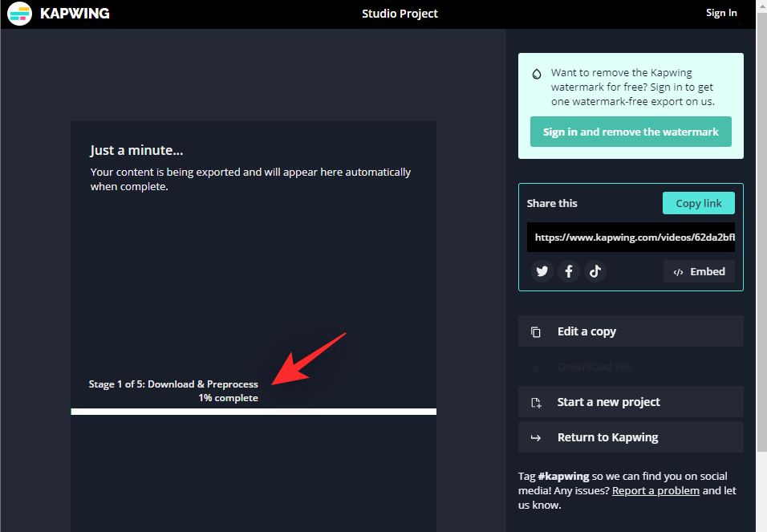Open the Report a problem link

coord(655,491)
